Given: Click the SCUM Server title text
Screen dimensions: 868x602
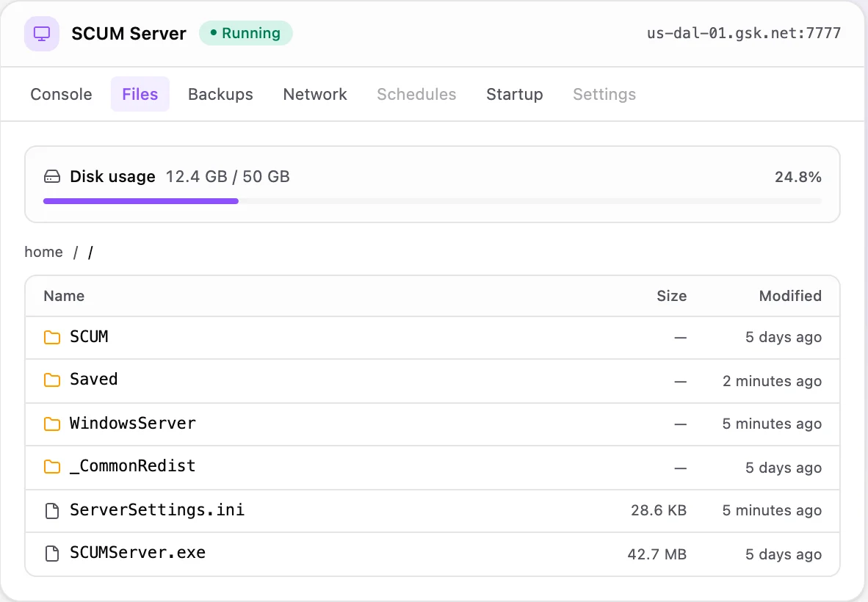Looking at the screenshot, I should (x=129, y=34).
